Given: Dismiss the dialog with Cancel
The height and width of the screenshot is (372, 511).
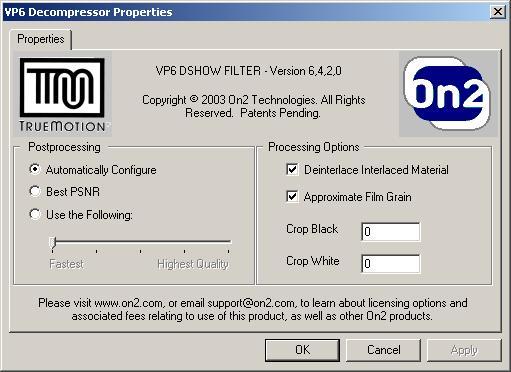Looking at the screenshot, I should (x=384, y=350).
